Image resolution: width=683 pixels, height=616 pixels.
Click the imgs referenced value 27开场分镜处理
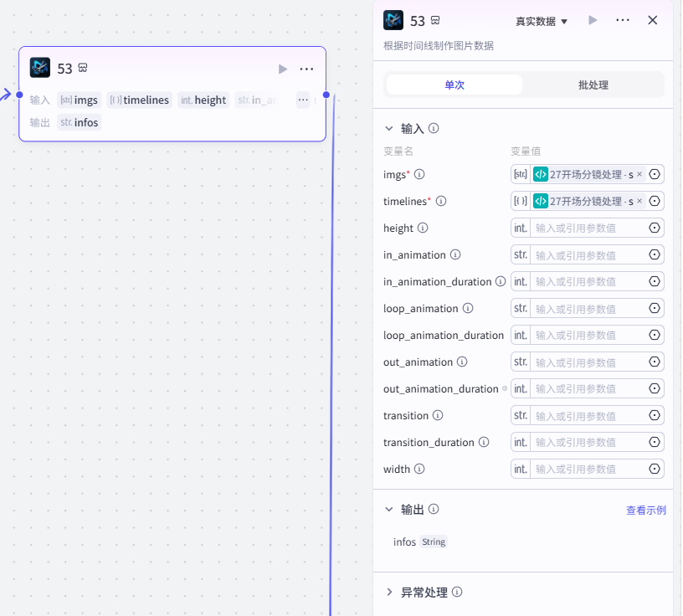(x=588, y=174)
